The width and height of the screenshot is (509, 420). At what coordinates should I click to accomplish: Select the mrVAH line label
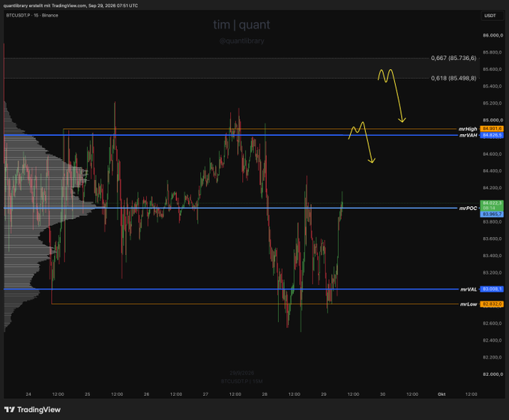[x=468, y=135]
